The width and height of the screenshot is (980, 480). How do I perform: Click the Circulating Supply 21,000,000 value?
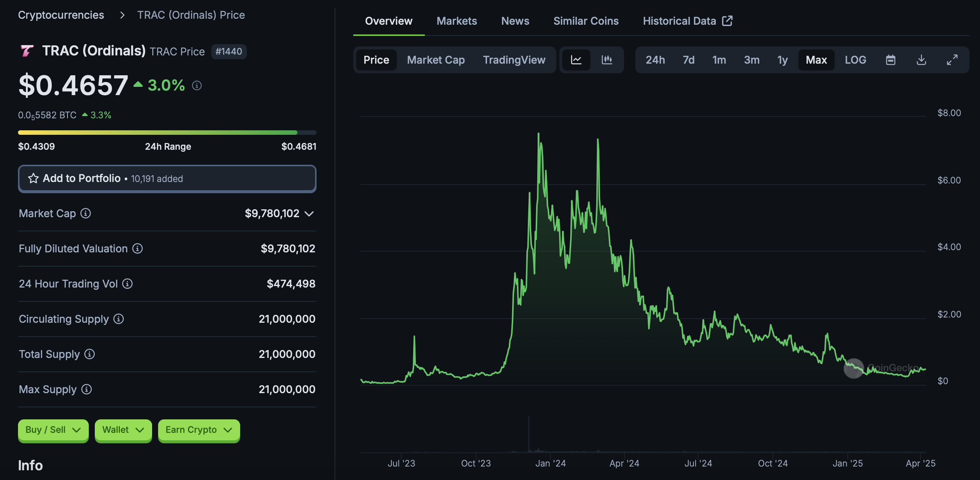[x=287, y=319]
